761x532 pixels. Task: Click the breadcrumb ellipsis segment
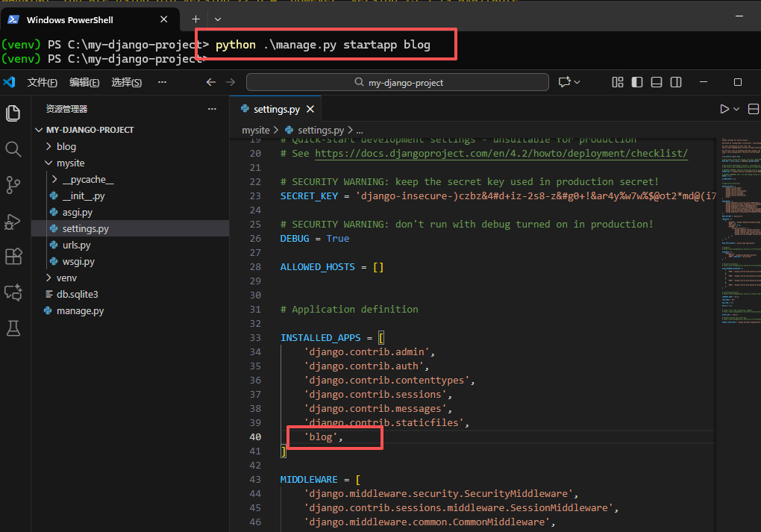360,130
